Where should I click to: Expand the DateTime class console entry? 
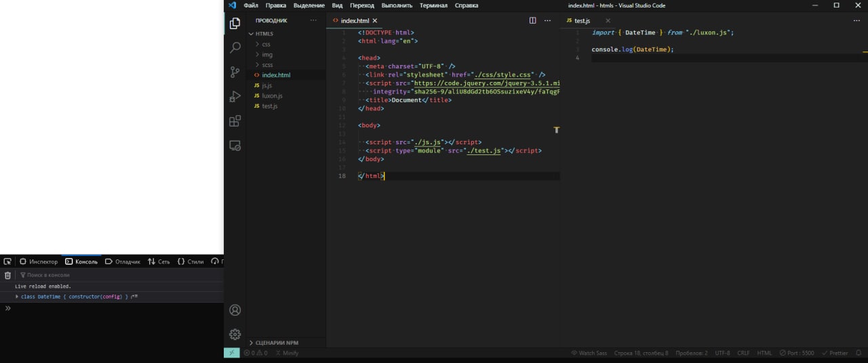pyautogui.click(x=17, y=297)
